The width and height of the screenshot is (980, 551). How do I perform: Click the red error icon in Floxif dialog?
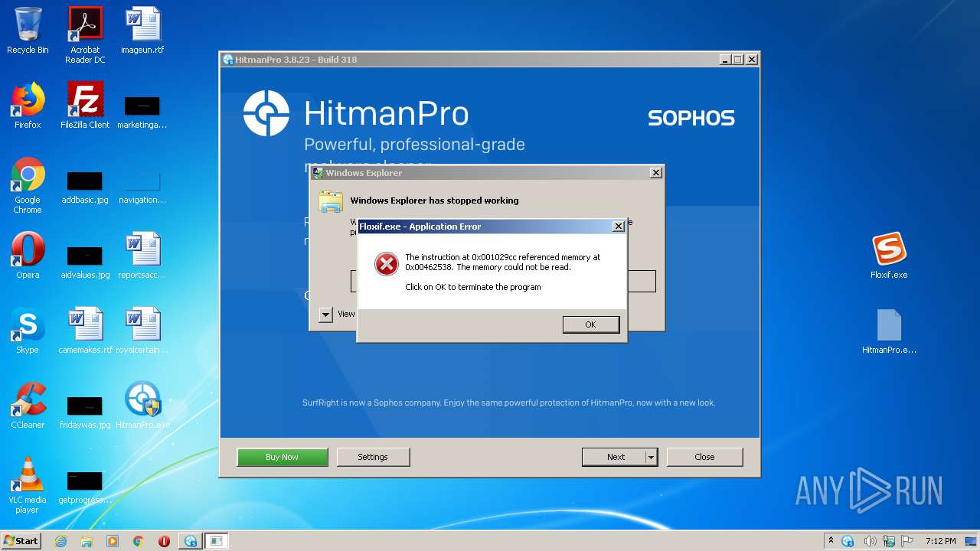point(387,264)
